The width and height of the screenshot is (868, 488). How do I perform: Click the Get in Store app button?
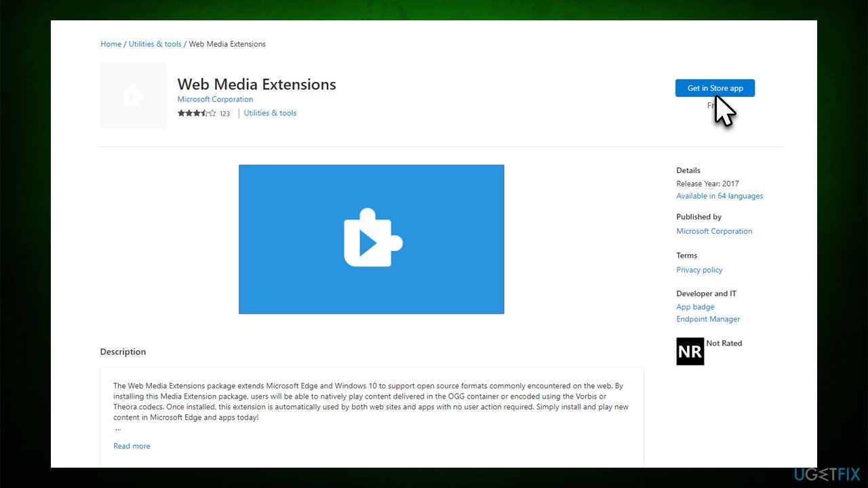pos(715,87)
